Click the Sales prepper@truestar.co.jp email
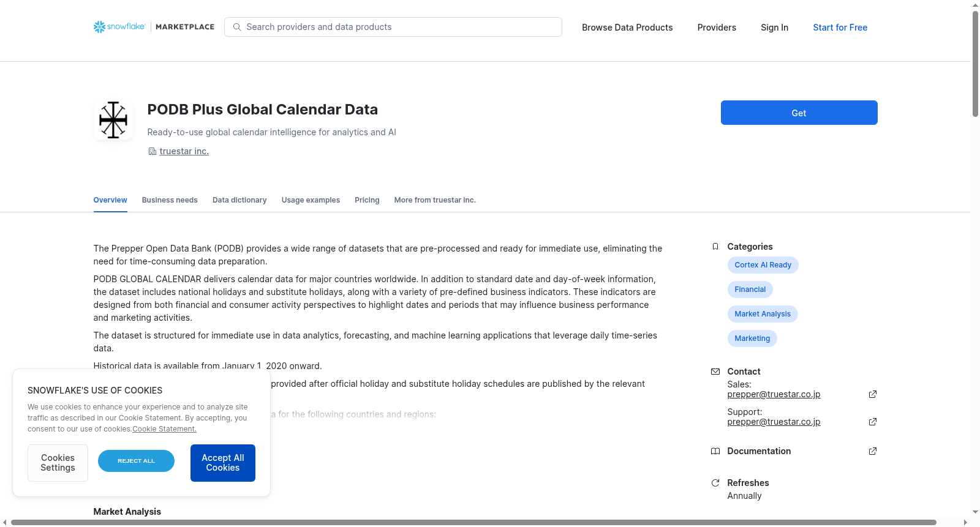The image size is (980, 527). pos(774,394)
